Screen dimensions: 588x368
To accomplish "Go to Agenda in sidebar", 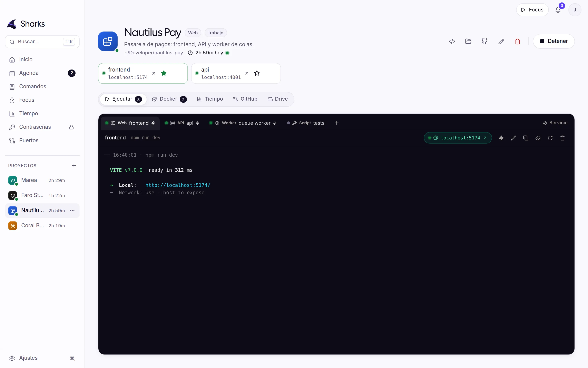I will click(42, 73).
